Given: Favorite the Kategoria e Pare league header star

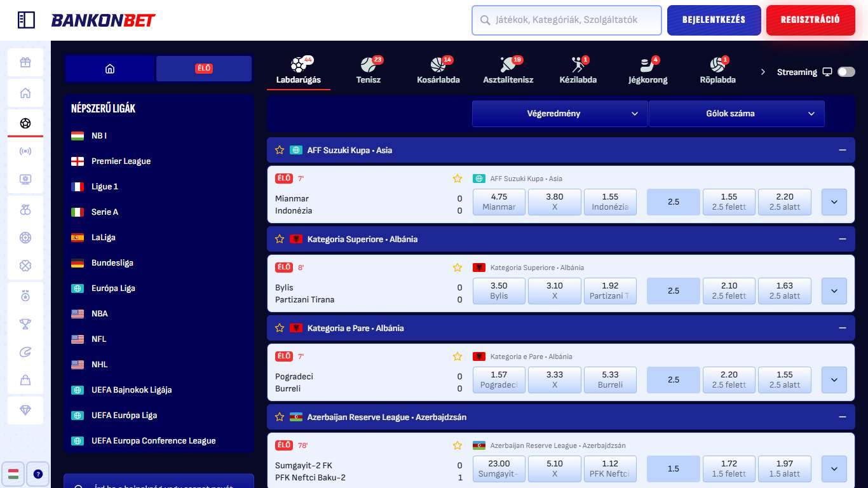Looking at the screenshot, I should [280, 328].
